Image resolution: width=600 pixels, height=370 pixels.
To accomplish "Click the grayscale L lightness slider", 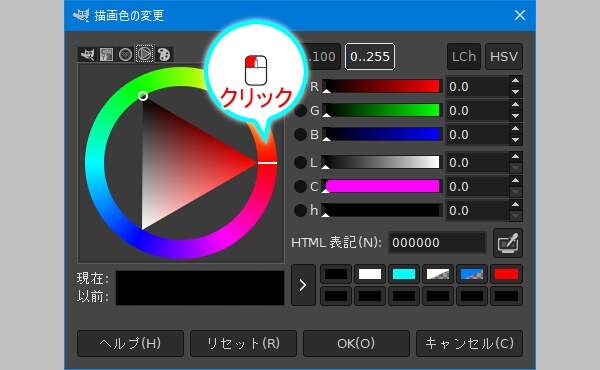I will click(382, 162).
